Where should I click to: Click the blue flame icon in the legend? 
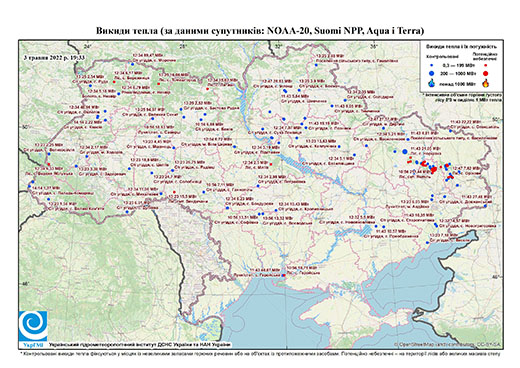click(x=432, y=83)
